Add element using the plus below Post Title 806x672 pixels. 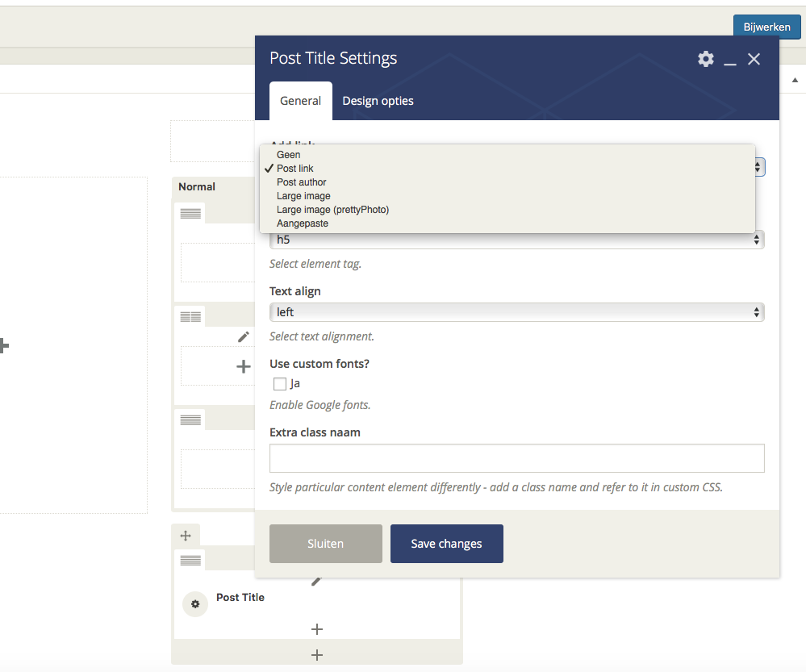coord(317,629)
